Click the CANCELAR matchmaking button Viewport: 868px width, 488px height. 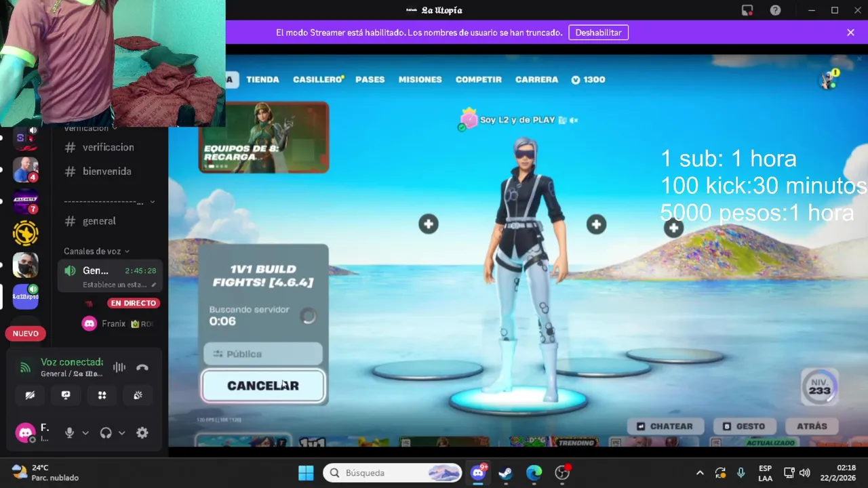click(x=263, y=386)
